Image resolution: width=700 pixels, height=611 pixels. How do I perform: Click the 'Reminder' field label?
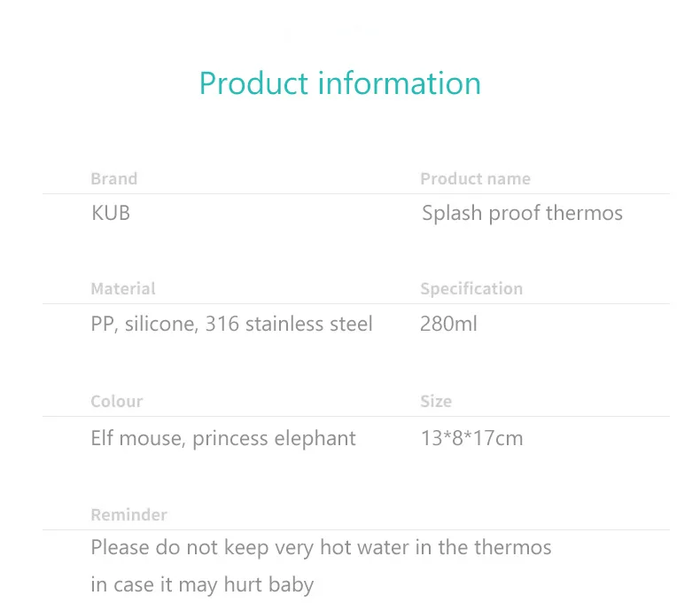[128, 515]
